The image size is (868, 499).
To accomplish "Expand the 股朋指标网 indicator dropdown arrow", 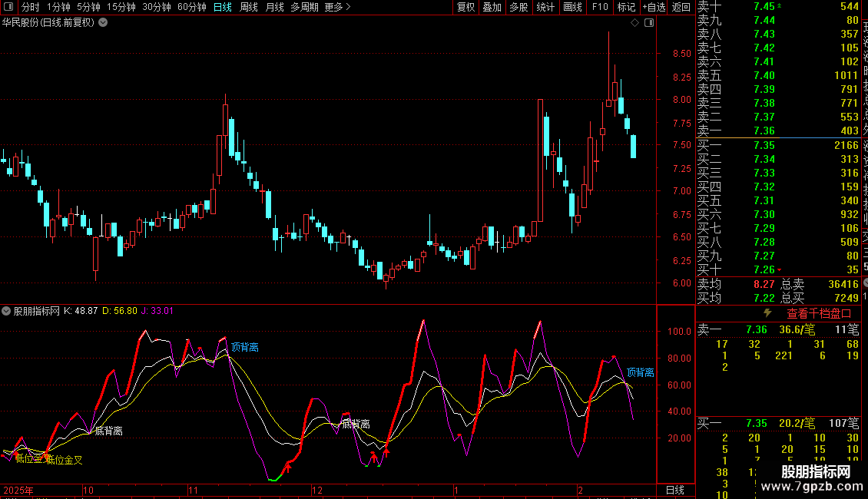I will click(x=6, y=311).
